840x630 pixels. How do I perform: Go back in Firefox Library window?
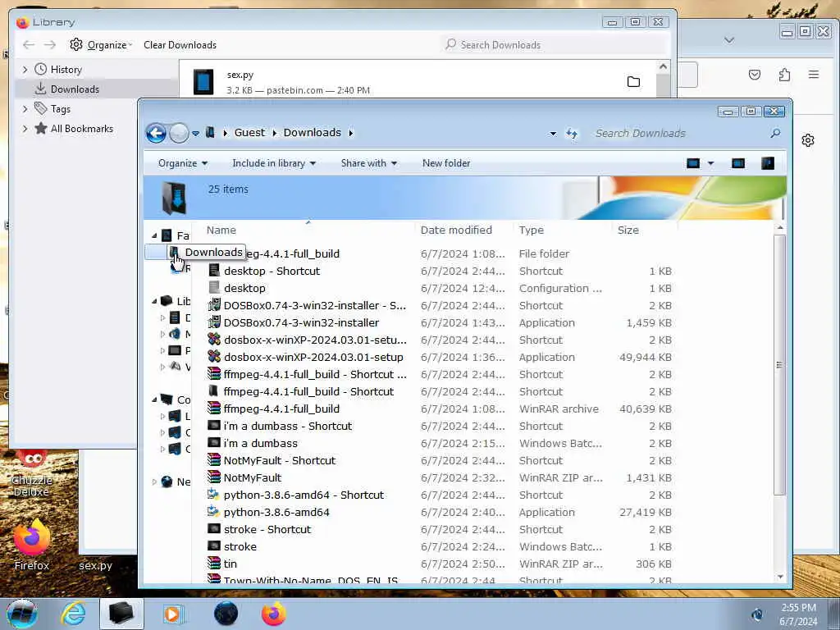click(x=29, y=45)
